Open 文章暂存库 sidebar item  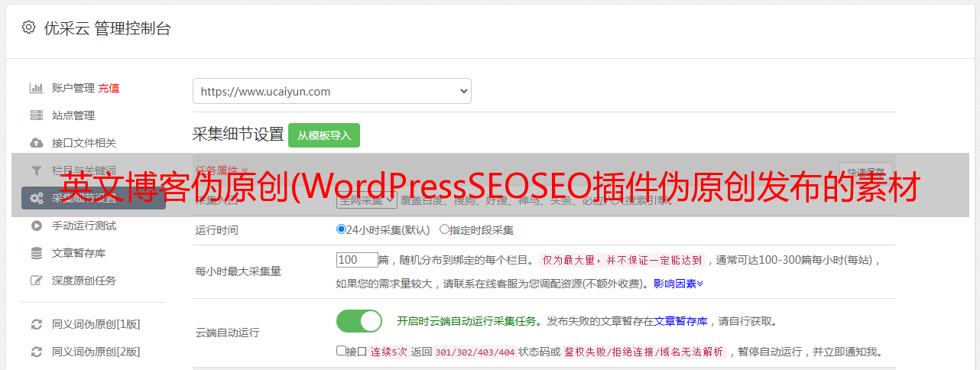tap(79, 253)
